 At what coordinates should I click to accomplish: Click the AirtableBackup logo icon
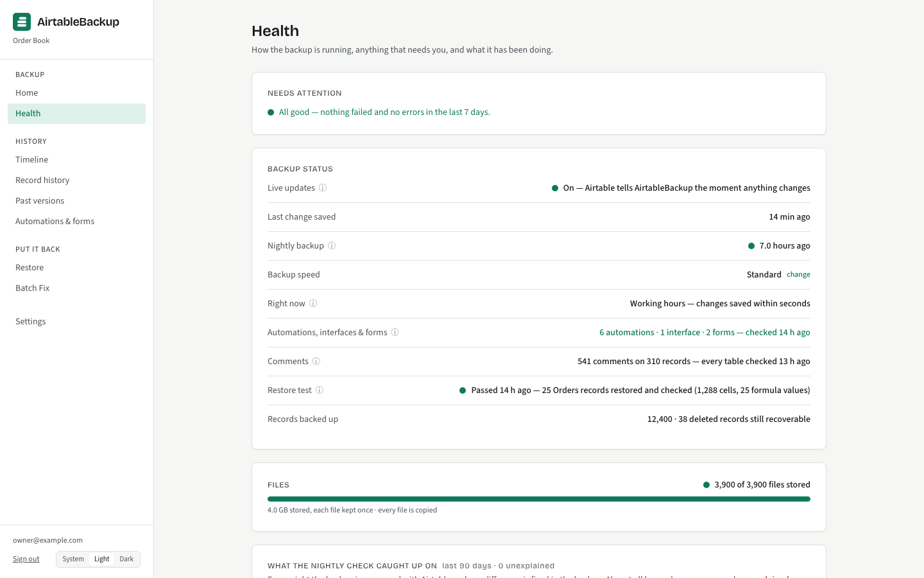click(22, 22)
